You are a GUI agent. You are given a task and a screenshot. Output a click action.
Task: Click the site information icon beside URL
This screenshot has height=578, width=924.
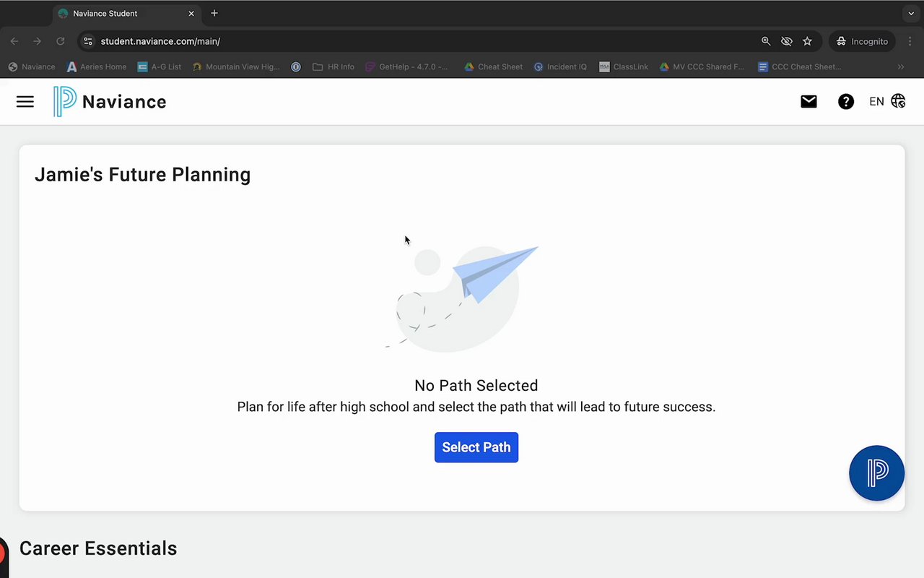(x=88, y=41)
